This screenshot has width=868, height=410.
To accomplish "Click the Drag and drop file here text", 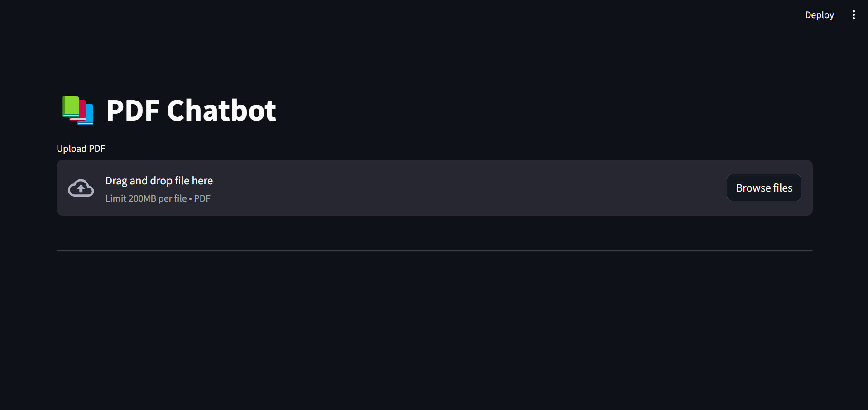I will [x=159, y=181].
